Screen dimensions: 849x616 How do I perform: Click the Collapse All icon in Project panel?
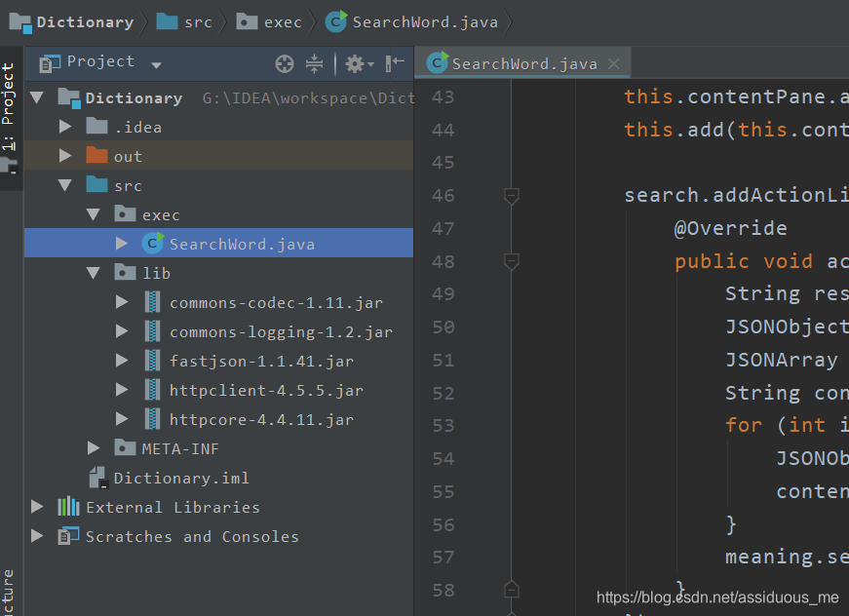click(314, 64)
